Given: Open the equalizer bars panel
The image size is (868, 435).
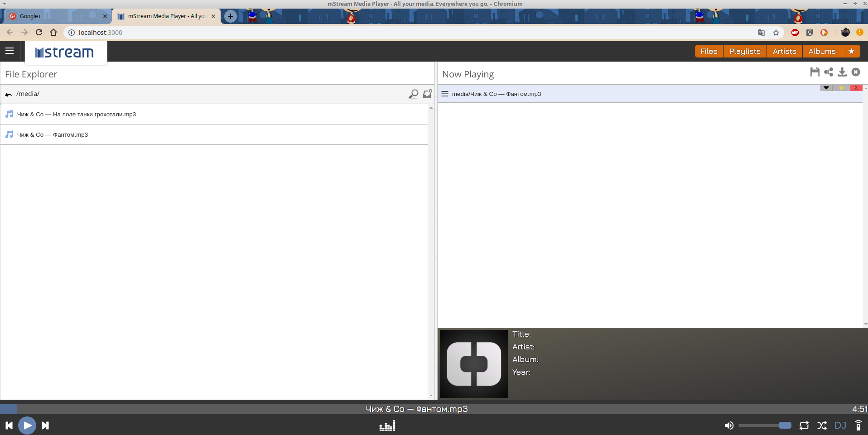Looking at the screenshot, I should [x=387, y=425].
